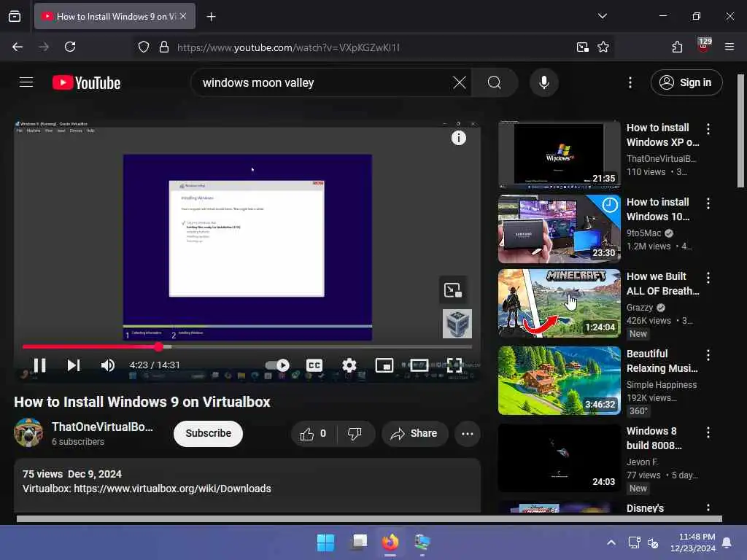
Task: Click Firefox icon in the taskbar
Action: 390,542
